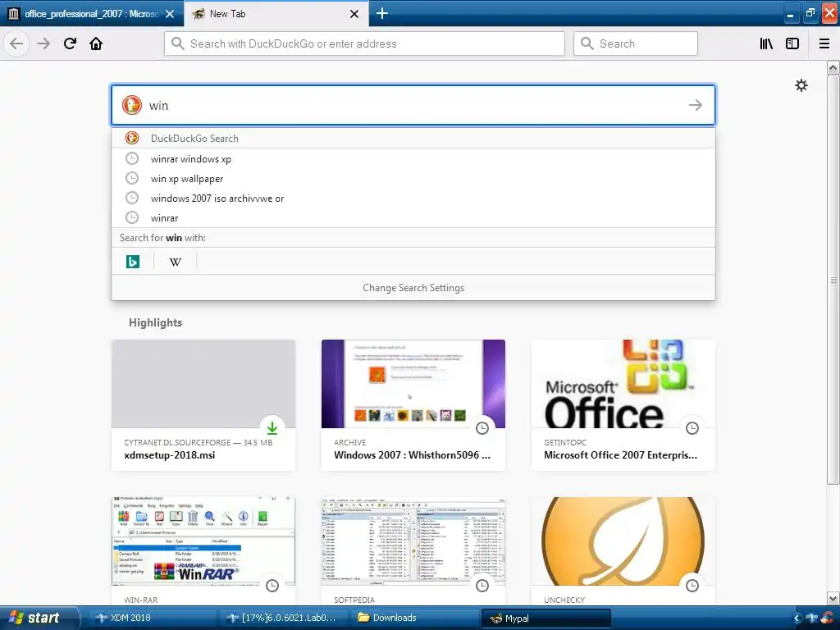840x630 pixels.
Task: Pick suggestion 'win xp wallpaper'
Action: tap(413, 178)
